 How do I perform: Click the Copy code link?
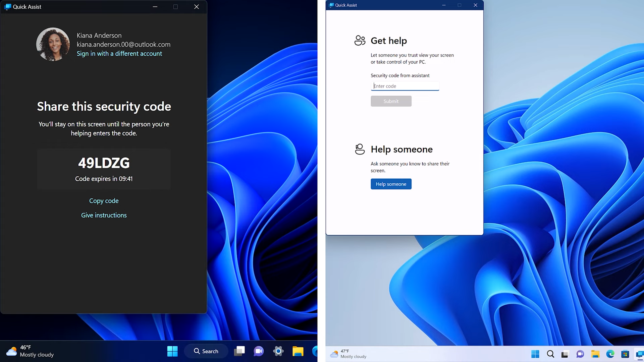click(104, 201)
